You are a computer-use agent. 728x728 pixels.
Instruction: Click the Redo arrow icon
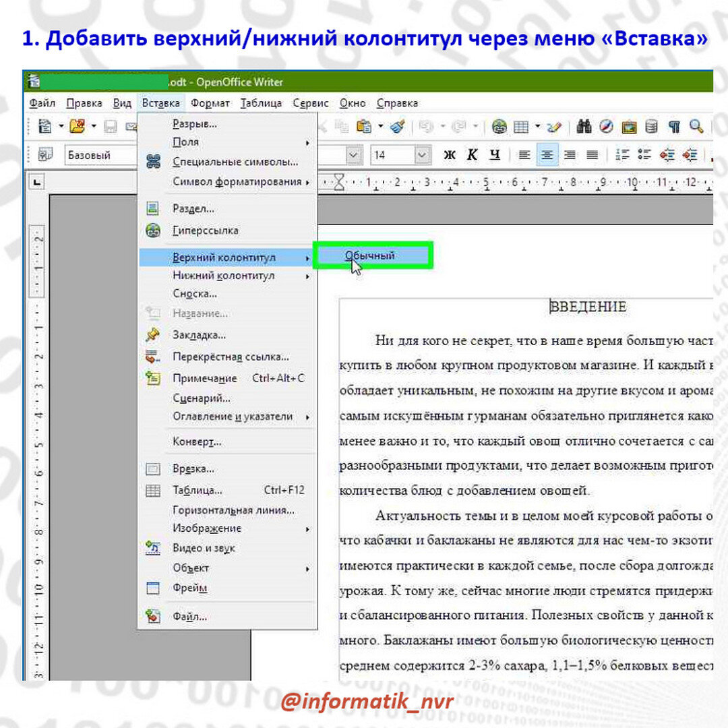point(459,126)
